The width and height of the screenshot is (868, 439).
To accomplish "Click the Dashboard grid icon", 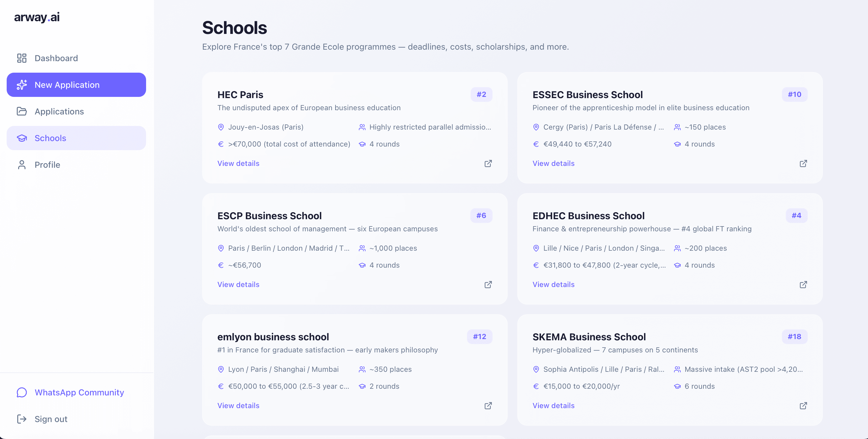I will pos(22,58).
